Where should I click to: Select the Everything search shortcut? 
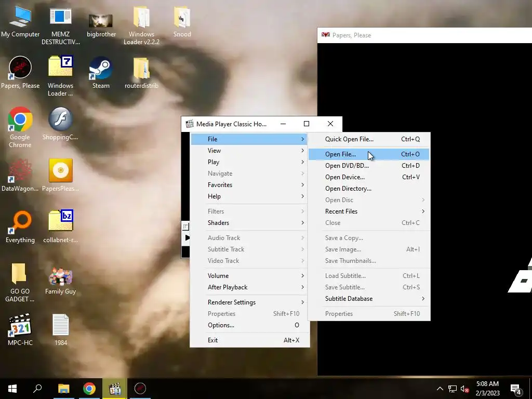pos(20,227)
